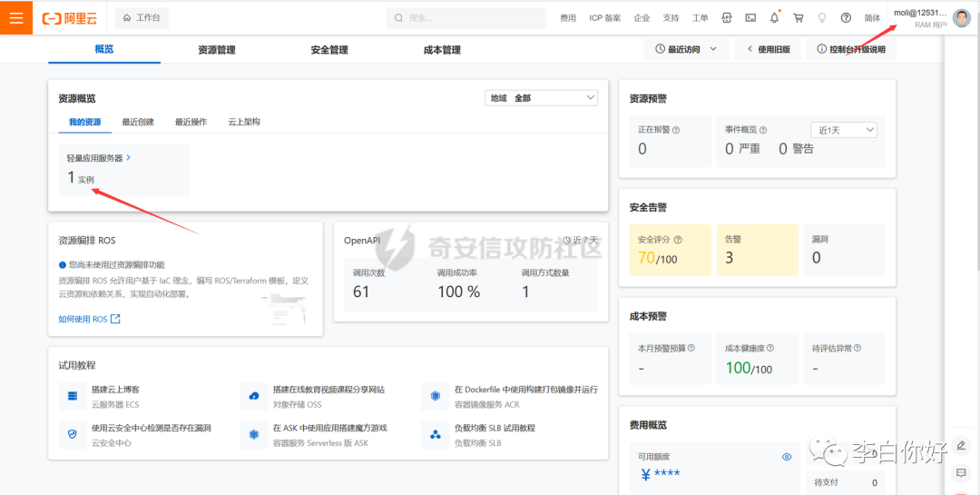This screenshot has height=495, width=980.
Task: Select the 云上架构 sub-tab
Action: [x=244, y=122]
